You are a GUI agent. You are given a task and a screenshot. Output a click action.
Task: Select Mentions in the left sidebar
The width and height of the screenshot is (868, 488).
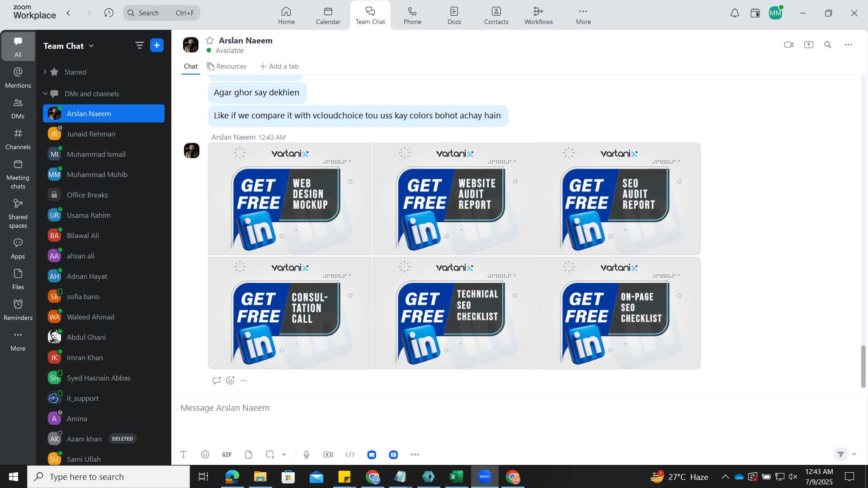[x=18, y=78]
